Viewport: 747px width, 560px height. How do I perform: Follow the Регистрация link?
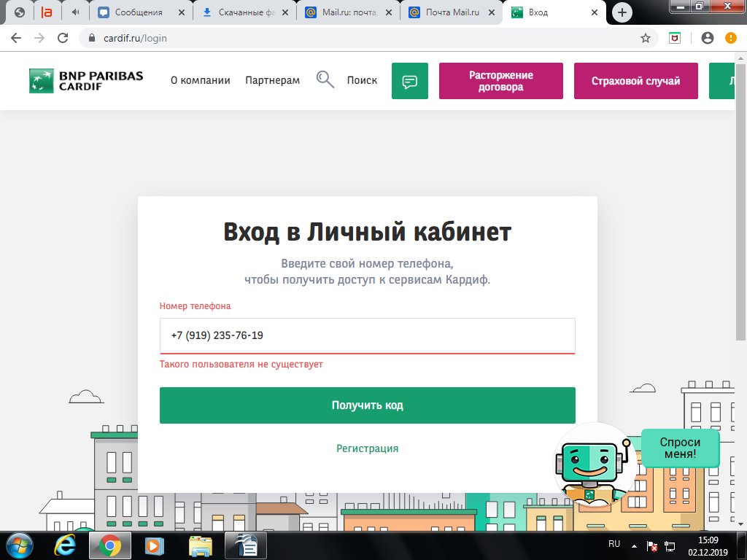[x=368, y=448]
